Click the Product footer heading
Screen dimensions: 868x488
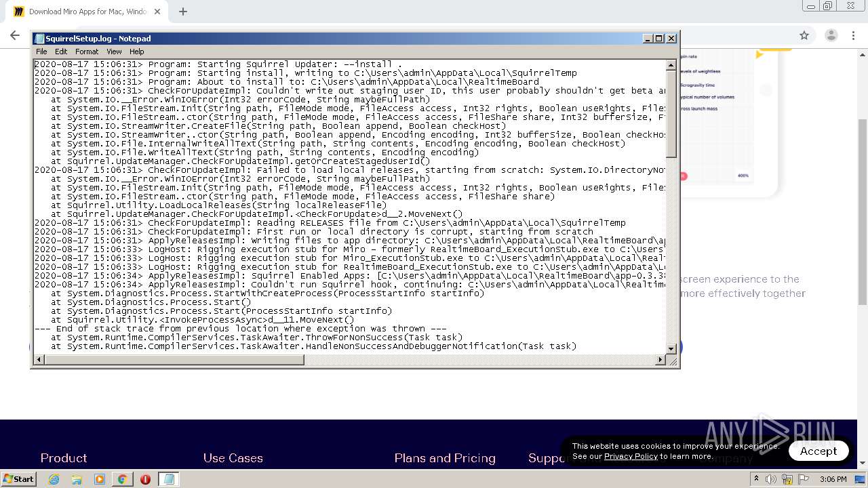click(x=64, y=458)
